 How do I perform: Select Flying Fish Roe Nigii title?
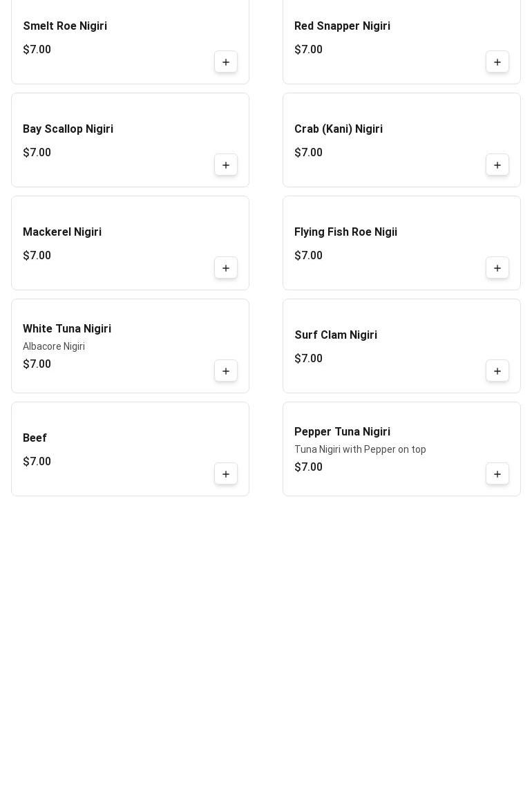(x=345, y=232)
